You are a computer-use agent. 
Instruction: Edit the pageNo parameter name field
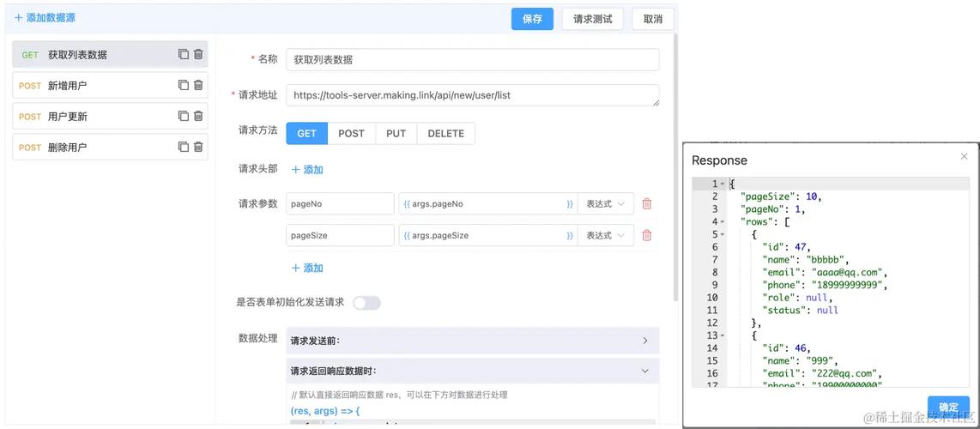tap(340, 203)
